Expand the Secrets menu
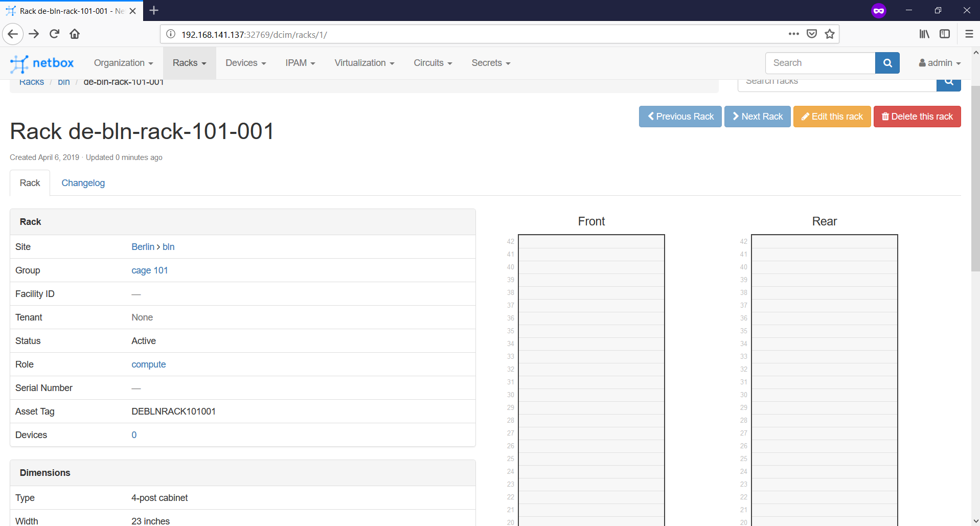This screenshot has width=980, height=526. (491, 63)
